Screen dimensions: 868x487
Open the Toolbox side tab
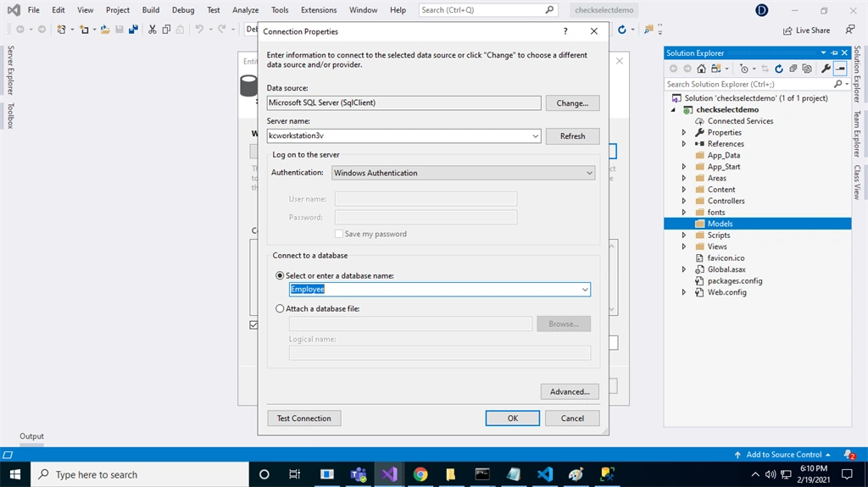[10, 116]
